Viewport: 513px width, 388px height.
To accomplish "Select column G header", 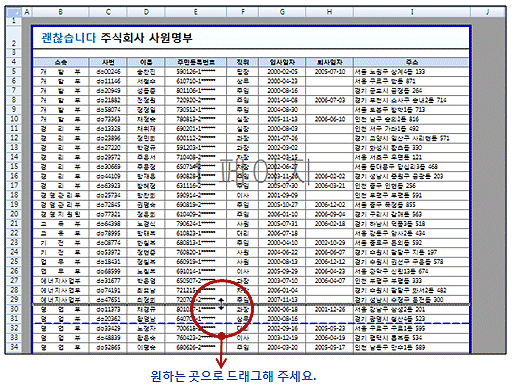I will [282, 12].
